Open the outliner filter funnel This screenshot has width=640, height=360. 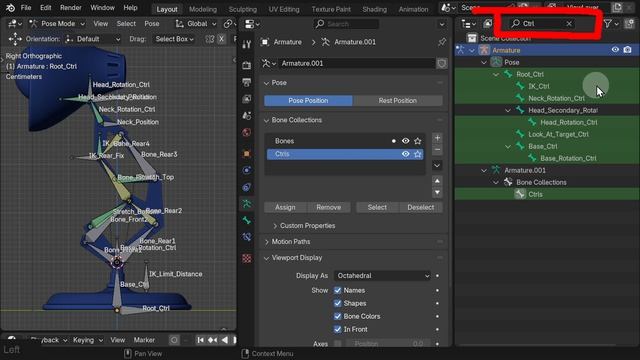608,24
